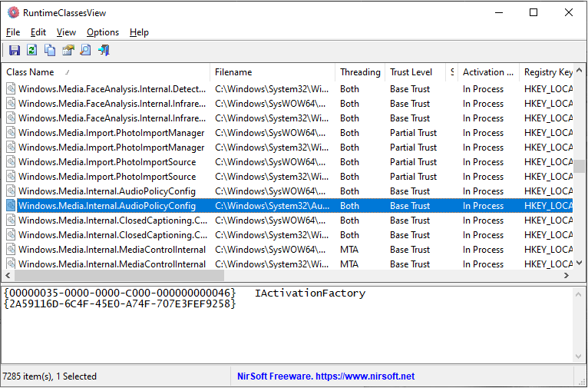Click MTA in the SysWOW64 MediaControlInternal row
This screenshot has height=388, width=588.
pos(349,250)
